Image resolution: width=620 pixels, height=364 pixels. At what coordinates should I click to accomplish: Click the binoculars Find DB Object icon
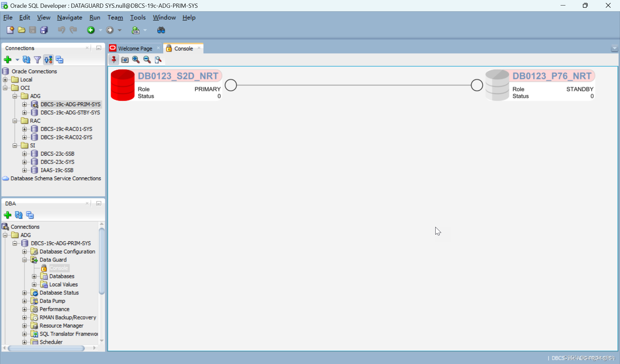(x=161, y=30)
